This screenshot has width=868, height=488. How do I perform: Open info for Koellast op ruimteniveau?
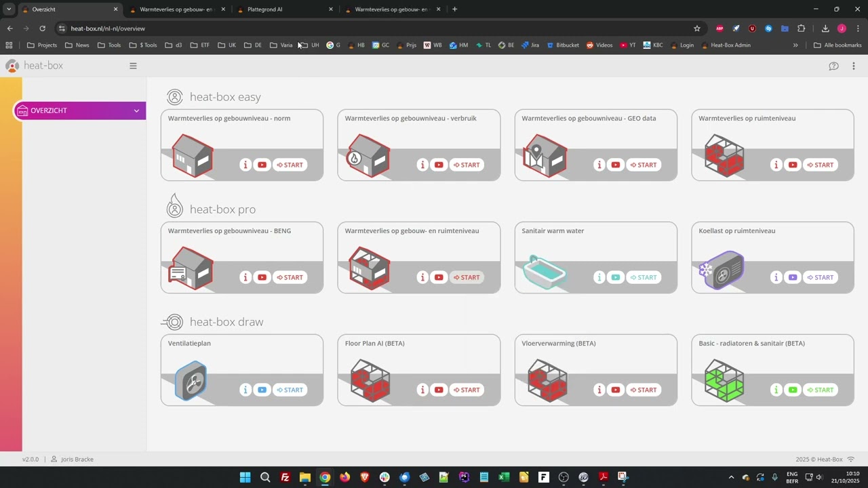[x=776, y=277]
